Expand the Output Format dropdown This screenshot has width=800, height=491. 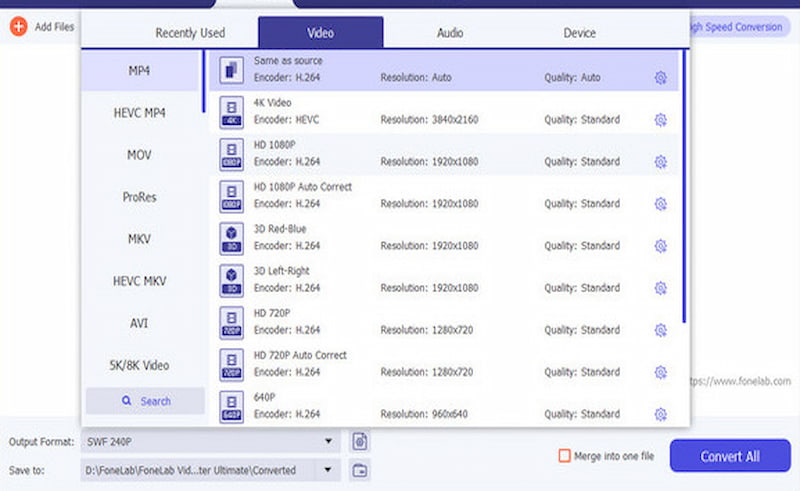coord(329,441)
